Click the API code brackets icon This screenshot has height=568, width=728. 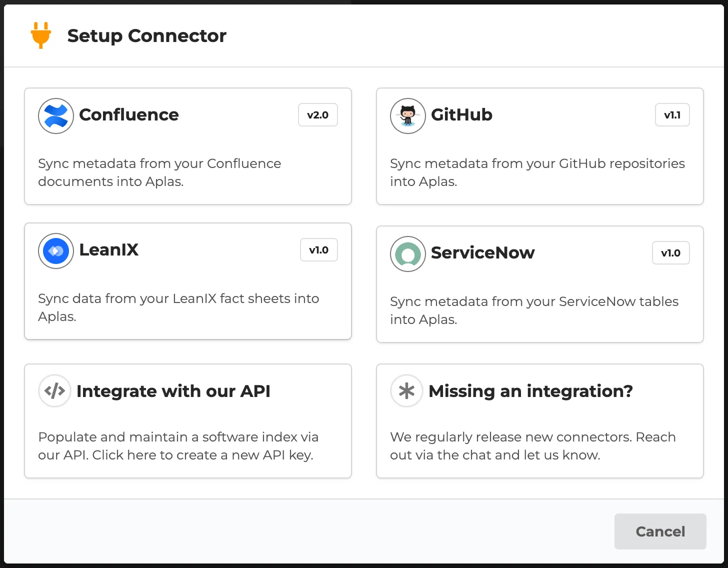[54, 391]
